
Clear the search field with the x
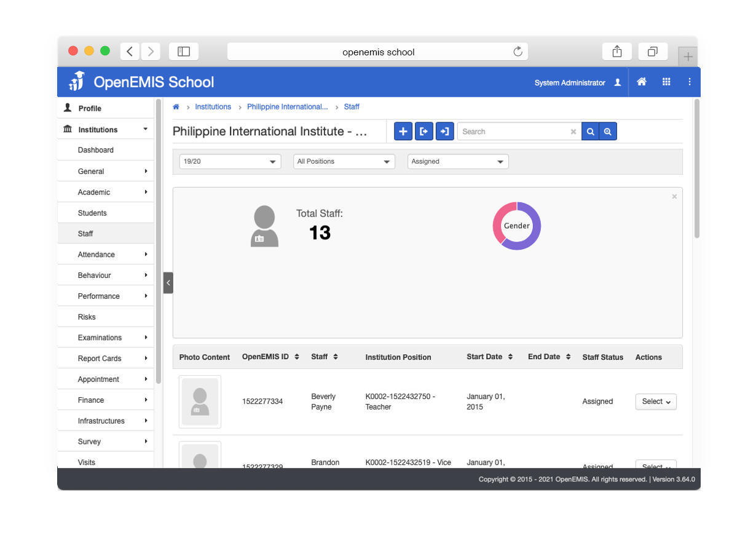click(573, 132)
